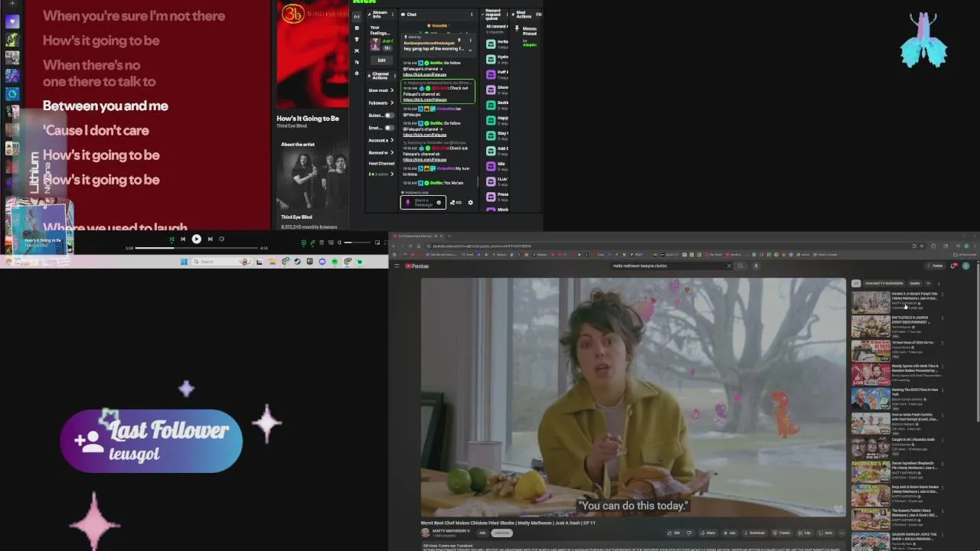The width and height of the screenshot is (980, 551).
Task: Click the Join button under the video
Action: coord(482,533)
